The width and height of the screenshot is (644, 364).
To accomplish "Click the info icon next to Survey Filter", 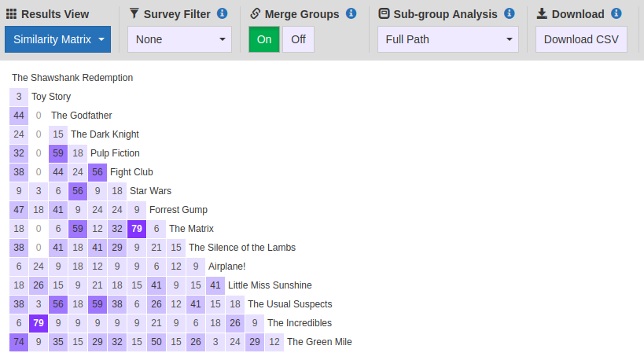I will [x=223, y=13].
